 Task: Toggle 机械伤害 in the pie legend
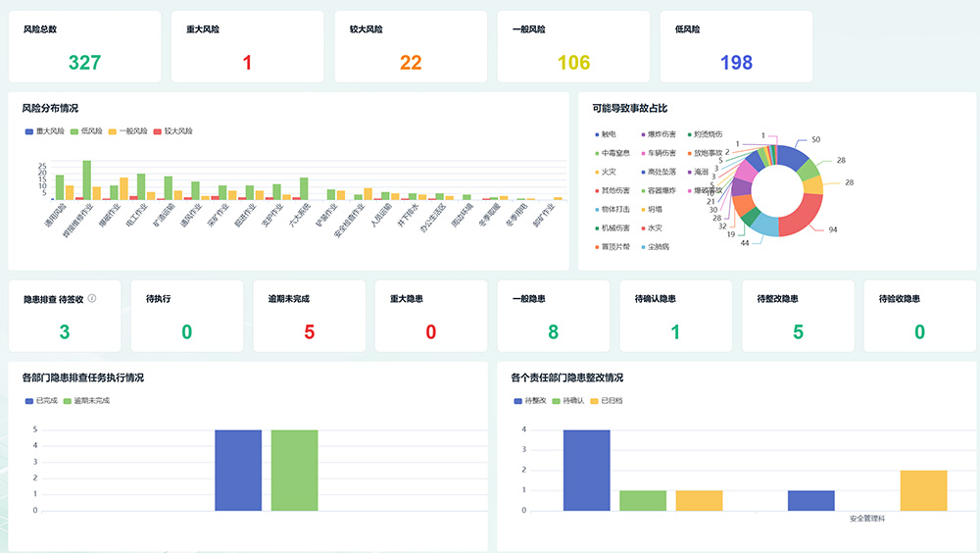612,228
